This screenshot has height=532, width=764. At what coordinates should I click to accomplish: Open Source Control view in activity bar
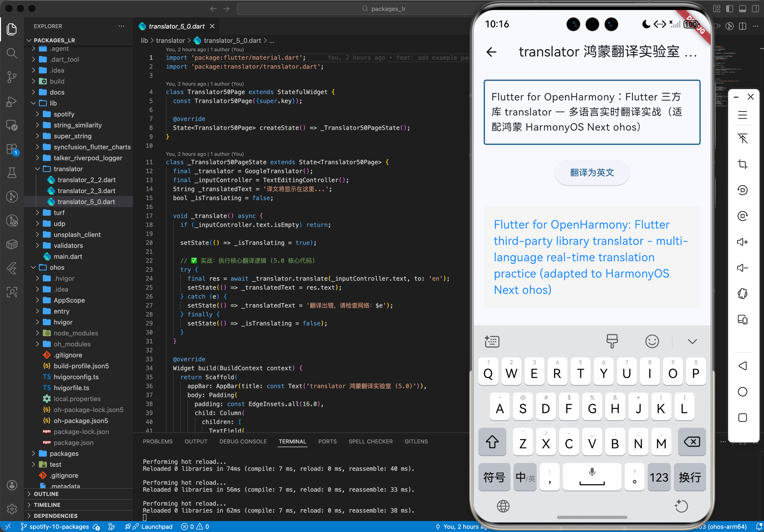coord(12,77)
